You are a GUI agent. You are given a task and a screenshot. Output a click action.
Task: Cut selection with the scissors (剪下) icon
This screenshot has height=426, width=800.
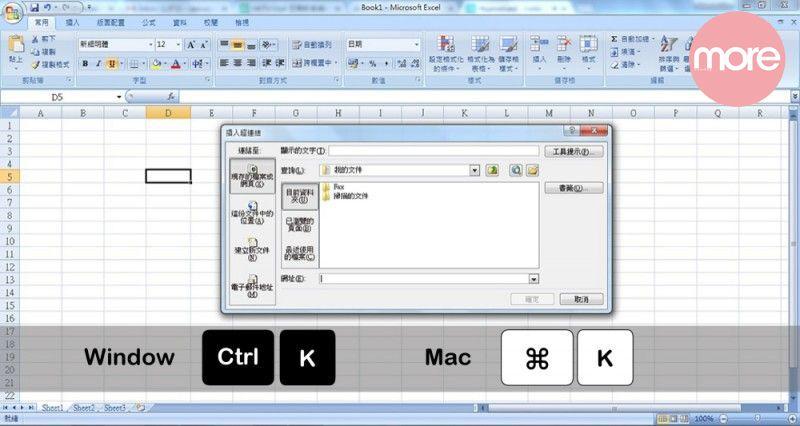pos(43,39)
